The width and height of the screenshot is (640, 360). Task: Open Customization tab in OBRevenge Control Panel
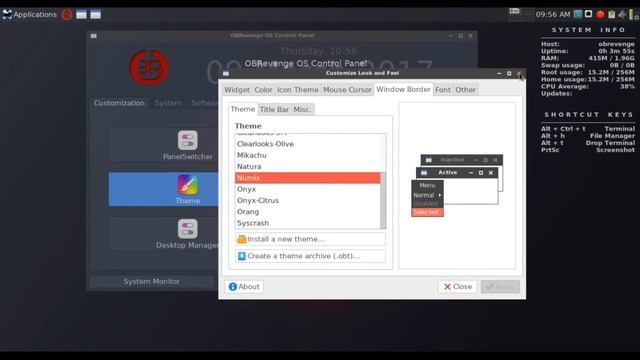119,103
